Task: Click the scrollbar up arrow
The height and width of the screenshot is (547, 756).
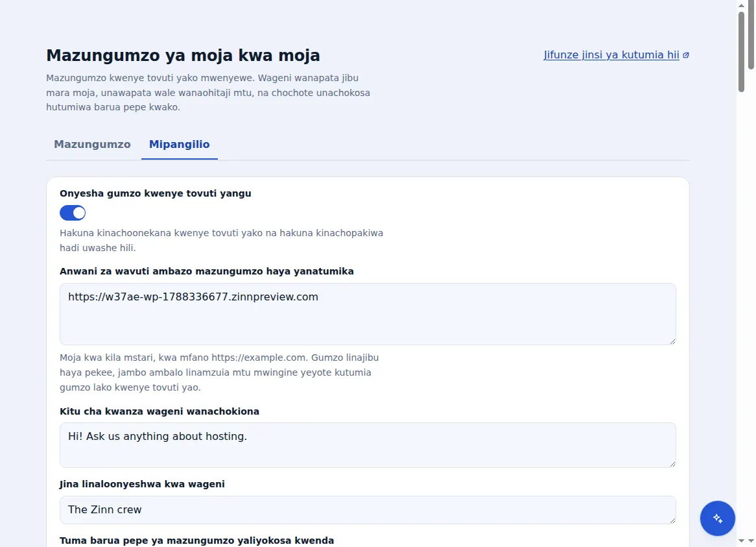Action: point(742,5)
